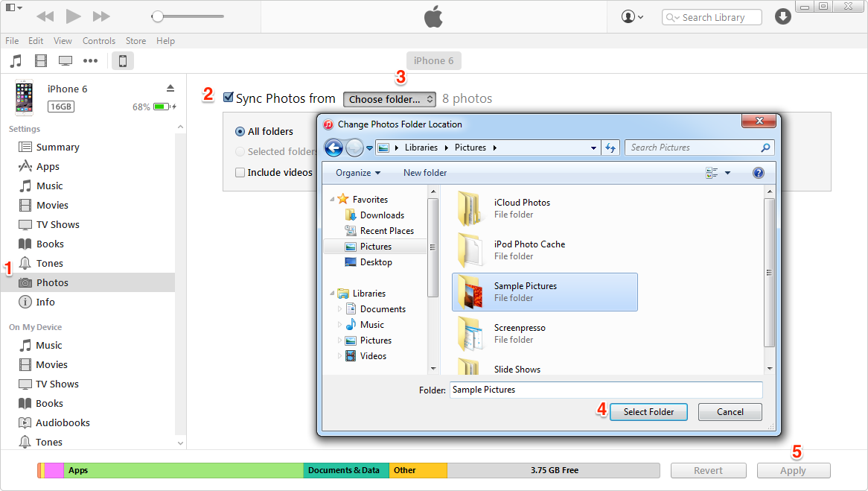Select the Screenpresso folder

pos(545,334)
